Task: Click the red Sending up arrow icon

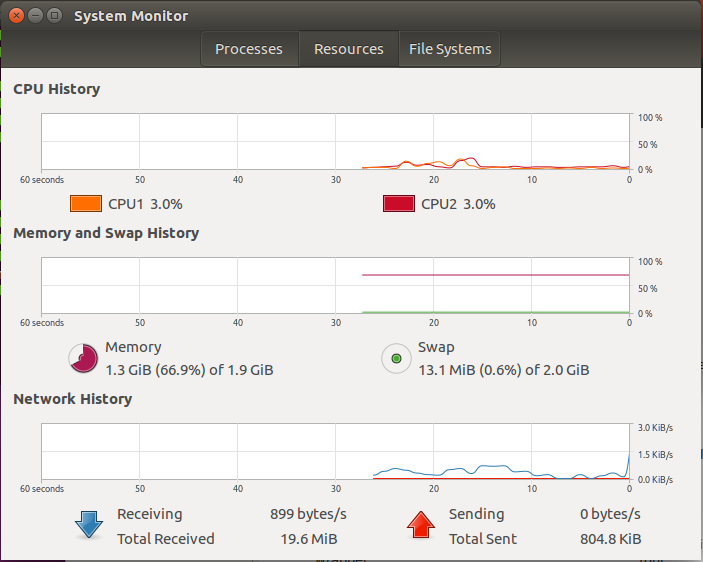Action: (421, 524)
